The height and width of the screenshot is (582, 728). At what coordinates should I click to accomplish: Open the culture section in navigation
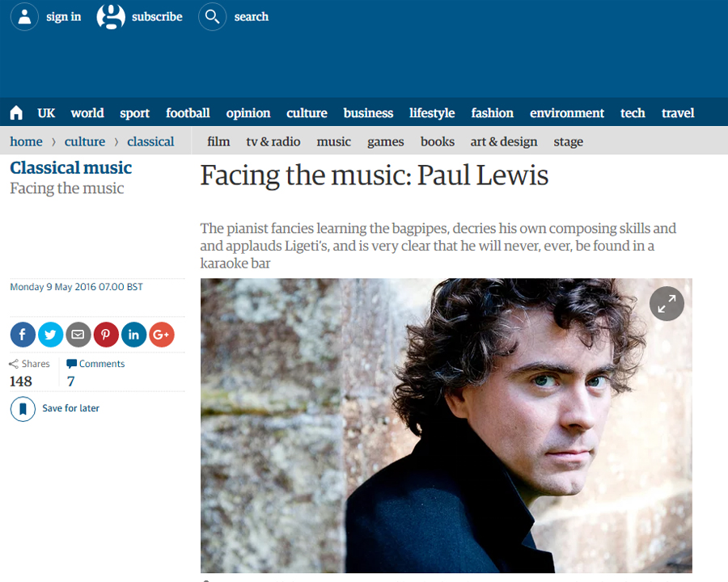[x=307, y=113]
